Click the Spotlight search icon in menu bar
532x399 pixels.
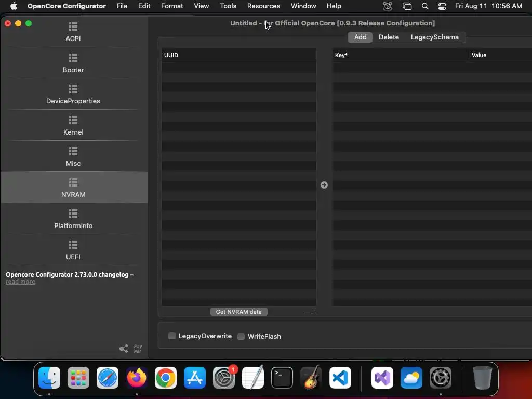point(425,6)
